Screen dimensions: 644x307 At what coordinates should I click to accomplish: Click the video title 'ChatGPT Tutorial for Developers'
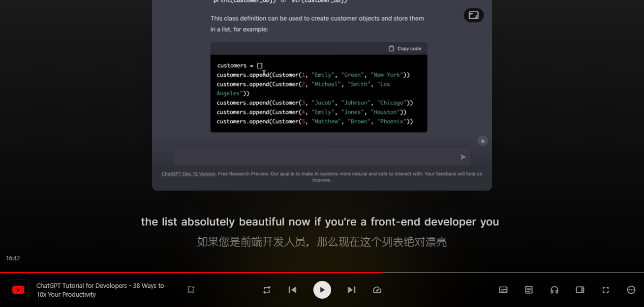100,290
